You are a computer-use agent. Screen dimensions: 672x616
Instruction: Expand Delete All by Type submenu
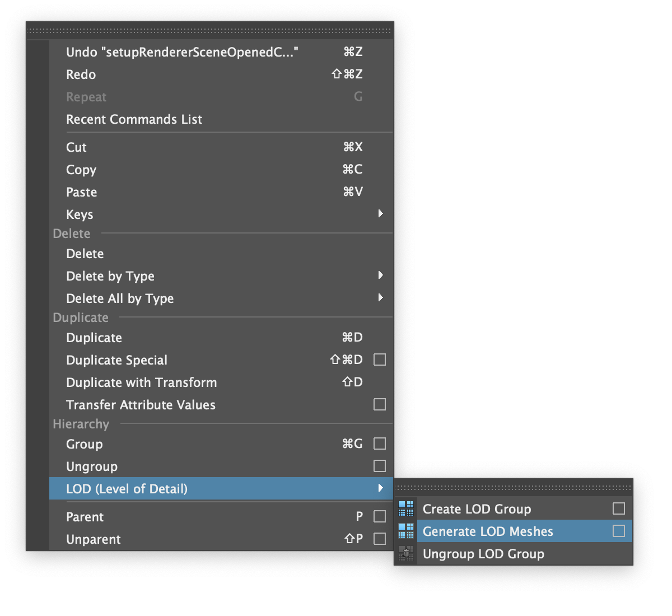(380, 297)
